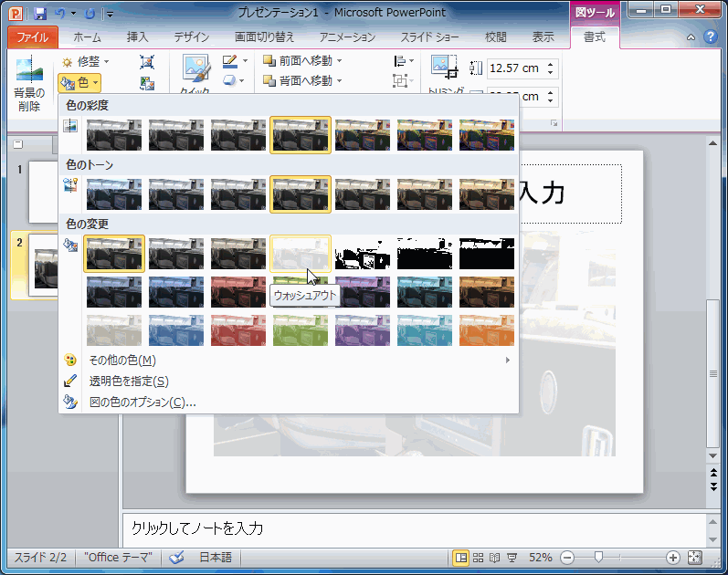Click the Compress Pictures icon
The width and height of the screenshot is (728, 575).
(x=147, y=62)
